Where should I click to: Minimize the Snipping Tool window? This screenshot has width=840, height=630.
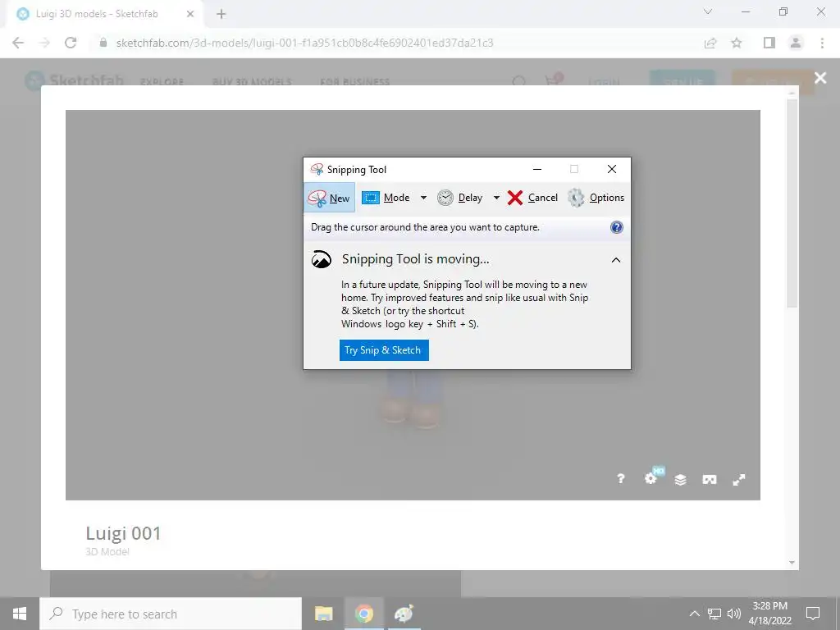coord(537,169)
